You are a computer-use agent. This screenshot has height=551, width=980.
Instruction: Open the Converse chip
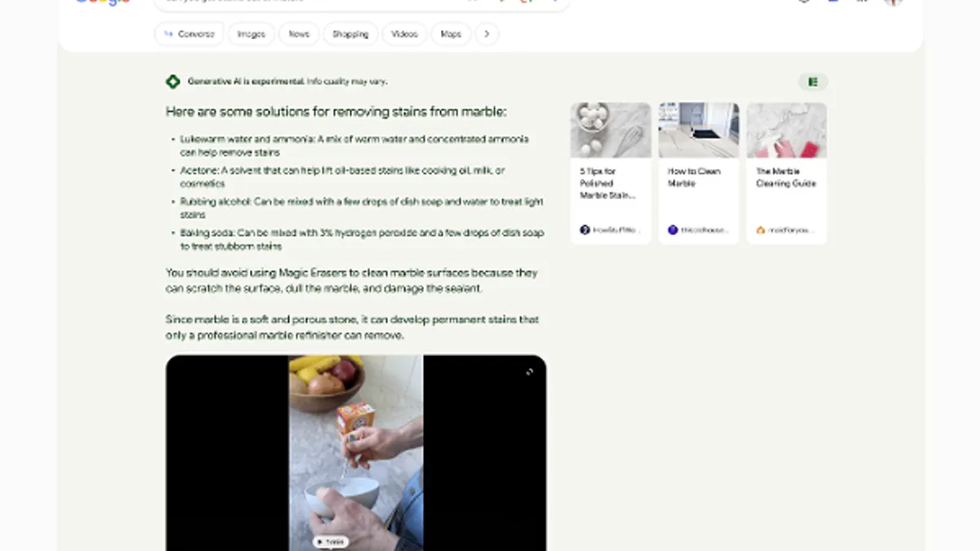[189, 34]
